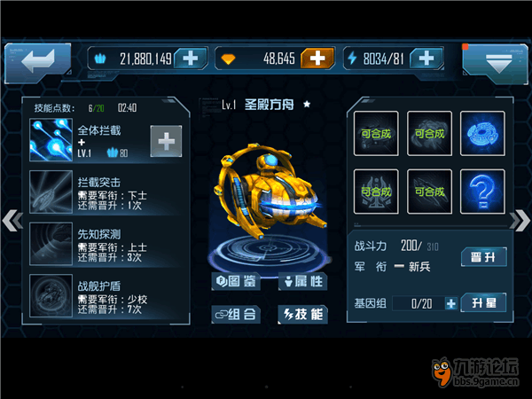532x399 pixels.
Task: Tap the back arrow button
Action: click(38, 62)
